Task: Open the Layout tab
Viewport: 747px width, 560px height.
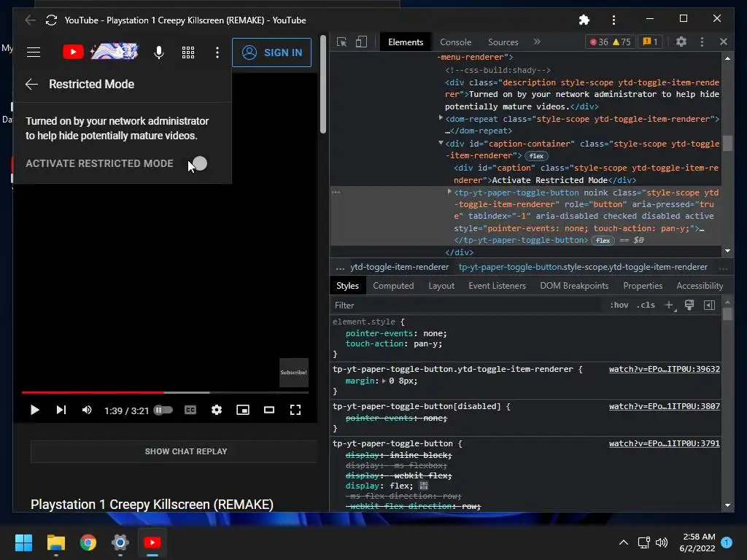Action: pyautogui.click(x=441, y=286)
